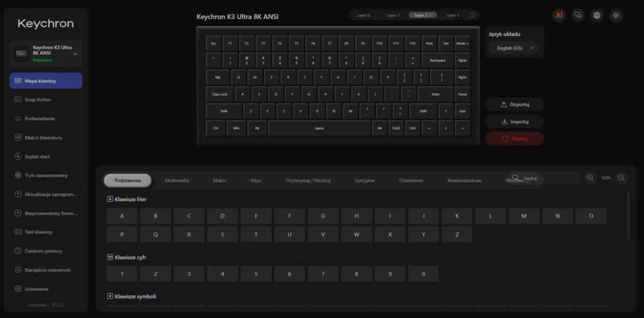This screenshot has width=644, height=318.
Task: Click the Aktualizacja oprogramowania icon
Action: click(x=18, y=194)
